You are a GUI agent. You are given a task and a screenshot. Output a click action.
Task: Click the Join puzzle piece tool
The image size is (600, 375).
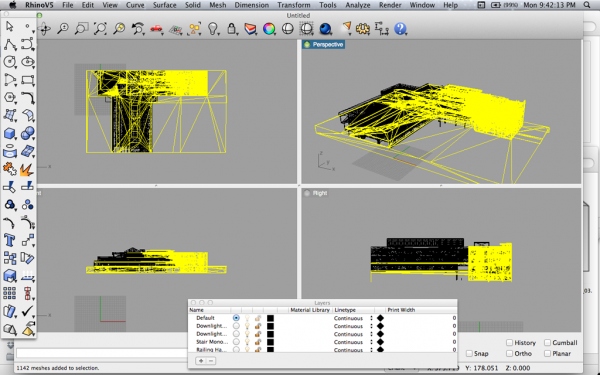coord(10,169)
